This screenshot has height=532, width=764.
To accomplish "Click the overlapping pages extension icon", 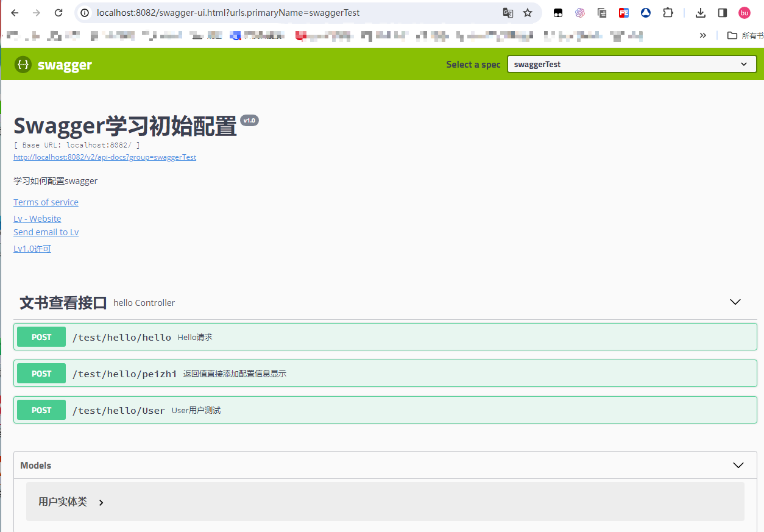I will pos(602,13).
